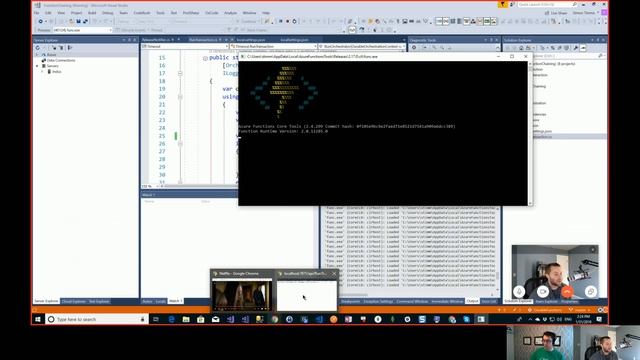Switch to the Error List tab

pos(489,301)
